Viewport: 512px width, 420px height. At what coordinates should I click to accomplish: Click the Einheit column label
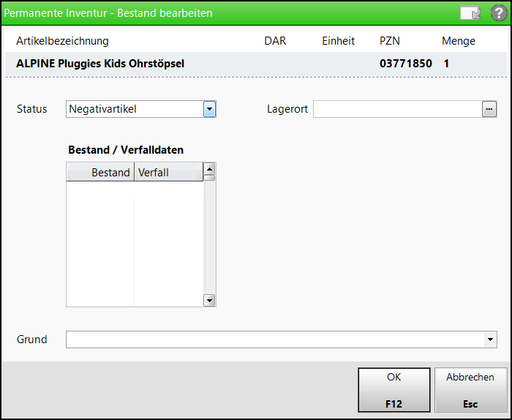coord(338,41)
